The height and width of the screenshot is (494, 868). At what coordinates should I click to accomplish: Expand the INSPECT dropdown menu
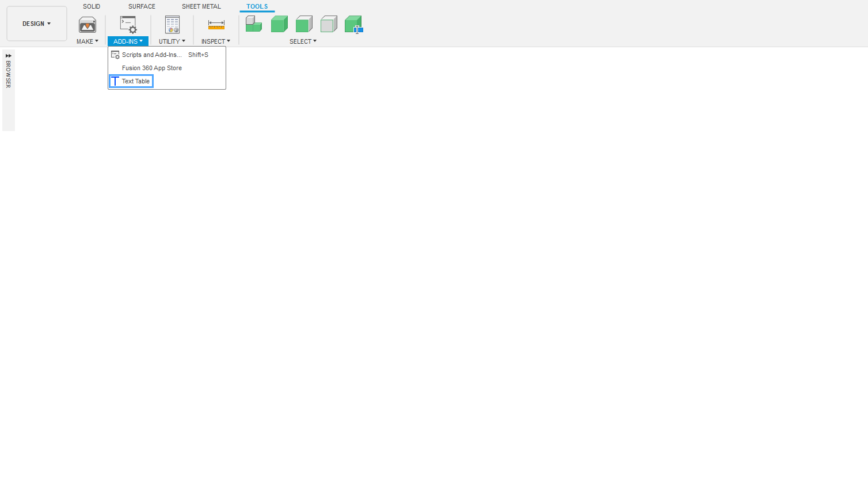tap(216, 41)
